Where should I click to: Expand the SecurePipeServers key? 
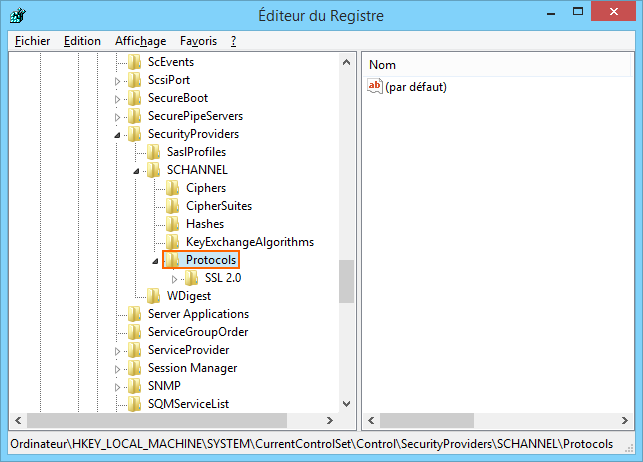117,117
